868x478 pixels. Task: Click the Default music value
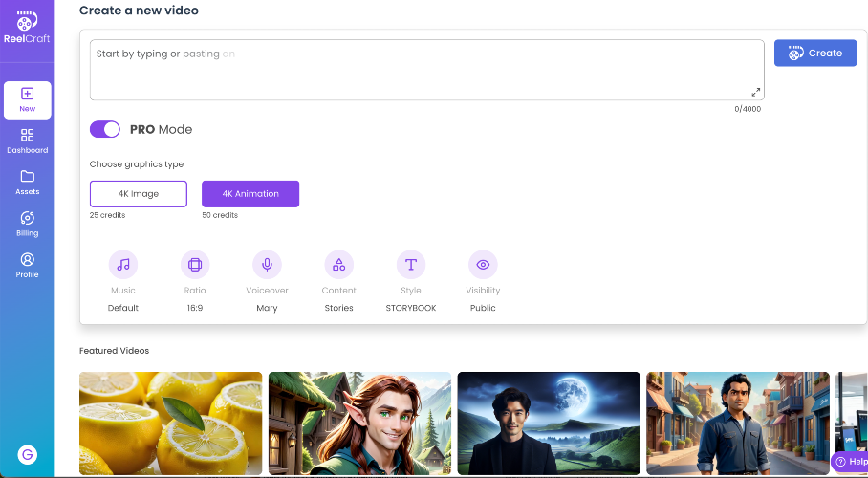[123, 308]
